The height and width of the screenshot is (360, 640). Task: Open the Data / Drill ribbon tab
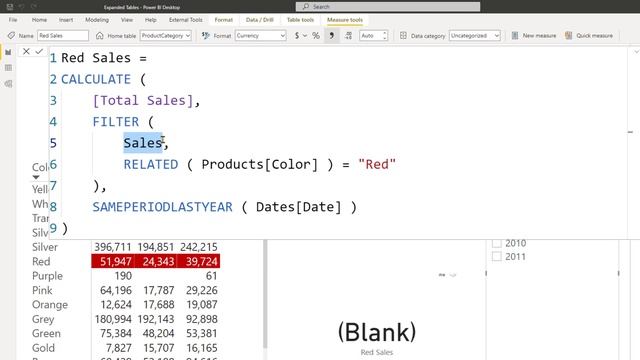pos(260,20)
